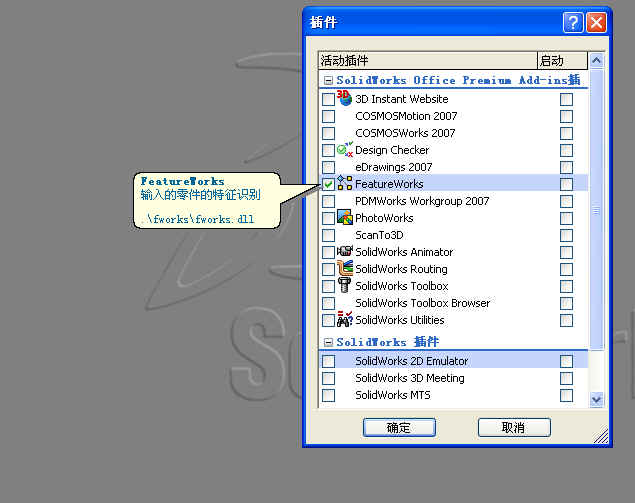Set COSMOSWorks 2007 startup checkbox

pos(567,134)
